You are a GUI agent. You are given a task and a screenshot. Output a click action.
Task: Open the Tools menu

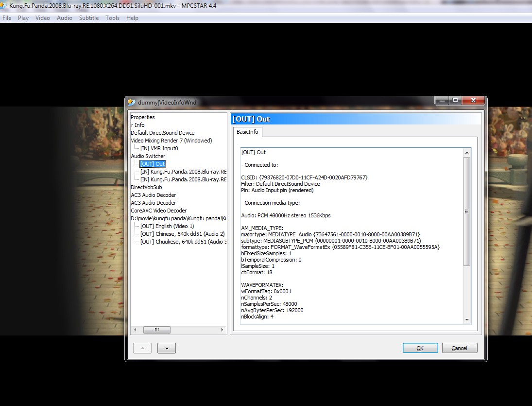pos(112,18)
